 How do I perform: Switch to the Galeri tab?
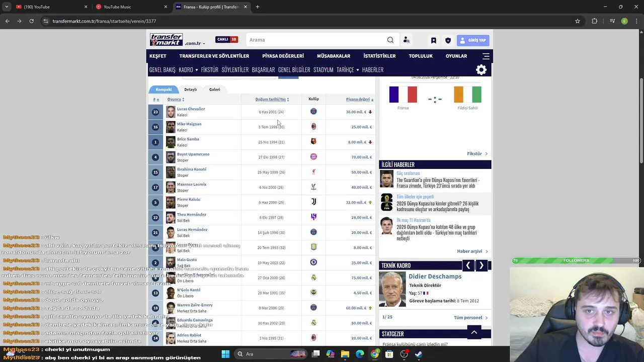[x=214, y=89]
